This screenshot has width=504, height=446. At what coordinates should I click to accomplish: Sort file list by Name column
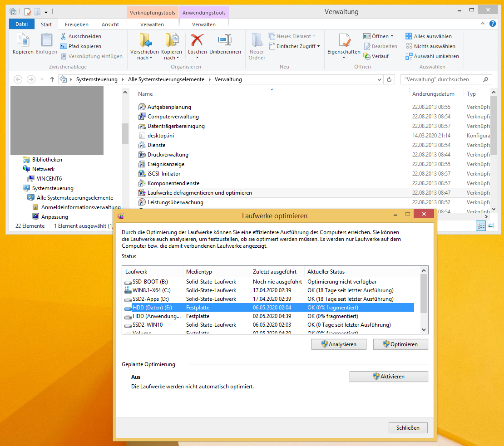[x=145, y=94]
